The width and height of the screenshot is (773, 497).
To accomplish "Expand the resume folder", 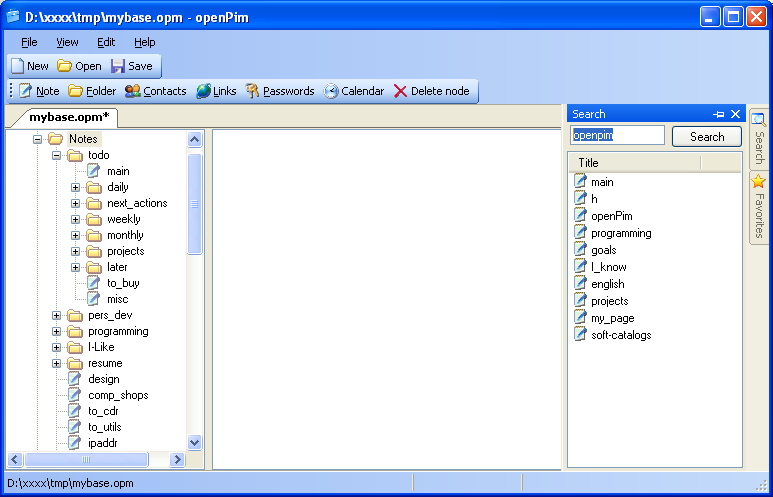I will coord(57,363).
